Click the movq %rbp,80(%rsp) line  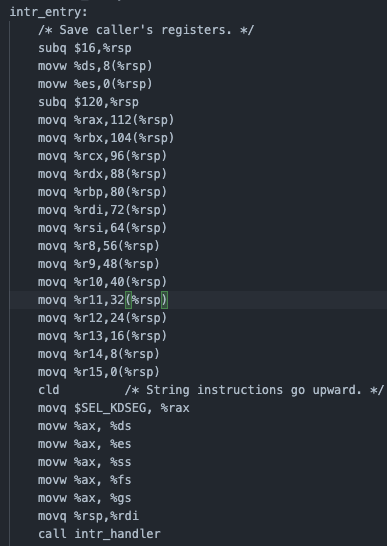[x=102, y=192]
